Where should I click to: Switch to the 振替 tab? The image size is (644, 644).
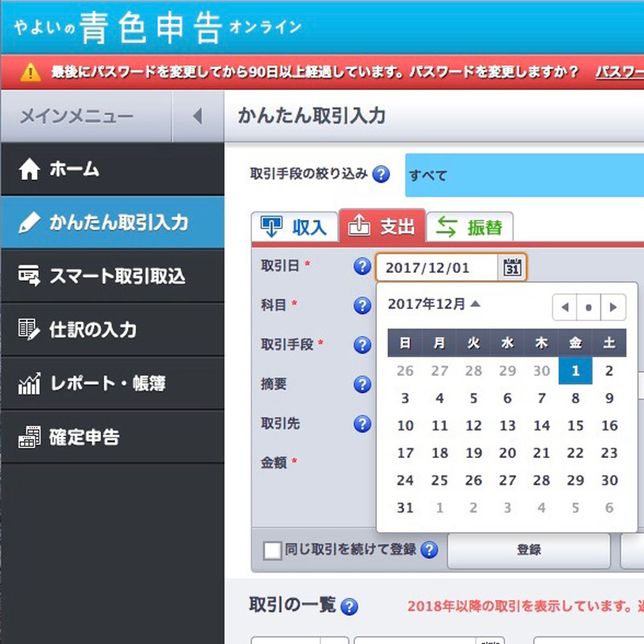pos(469,228)
